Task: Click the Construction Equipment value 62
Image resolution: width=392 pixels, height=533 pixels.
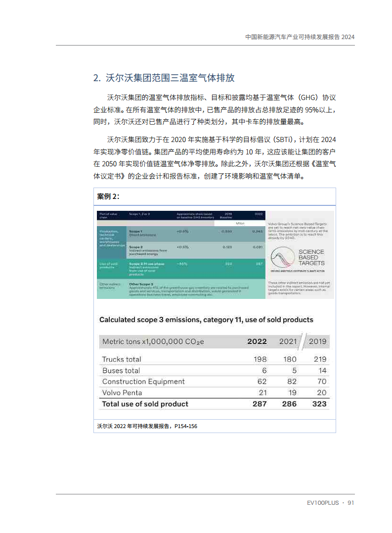Action: [x=262, y=382]
